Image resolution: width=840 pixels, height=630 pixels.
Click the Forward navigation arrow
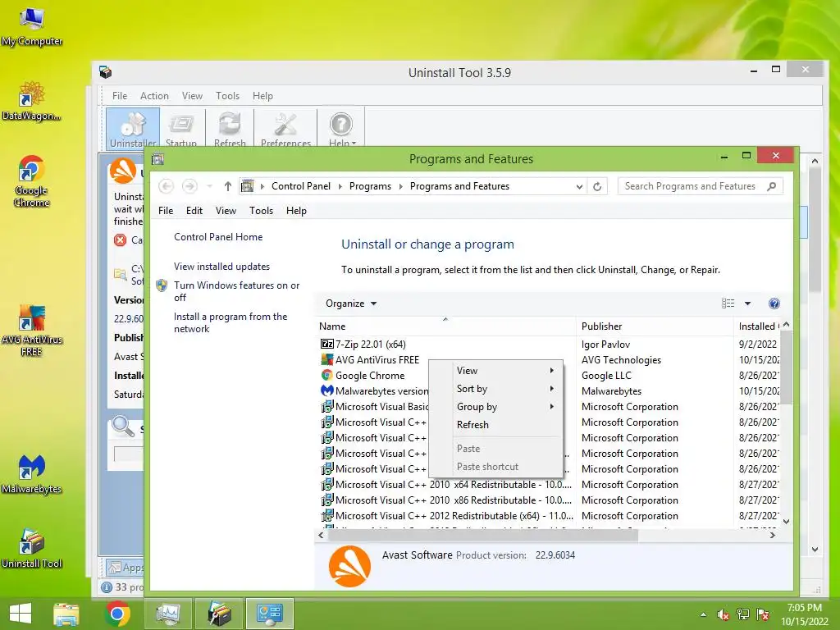click(x=189, y=186)
